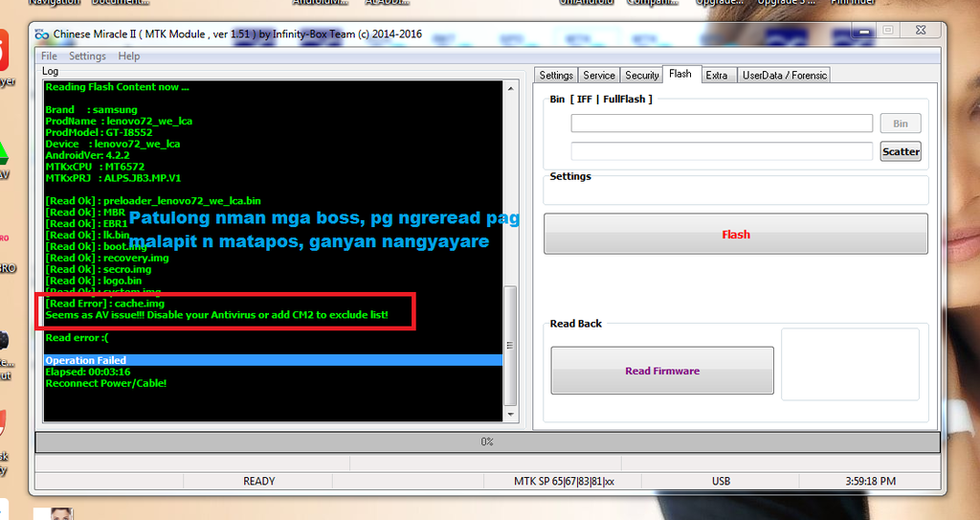Click '[Read Ok] : preloader_lenovo72_we_lca.bin' line
Screen dimensions: 980x520
click(153, 201)
